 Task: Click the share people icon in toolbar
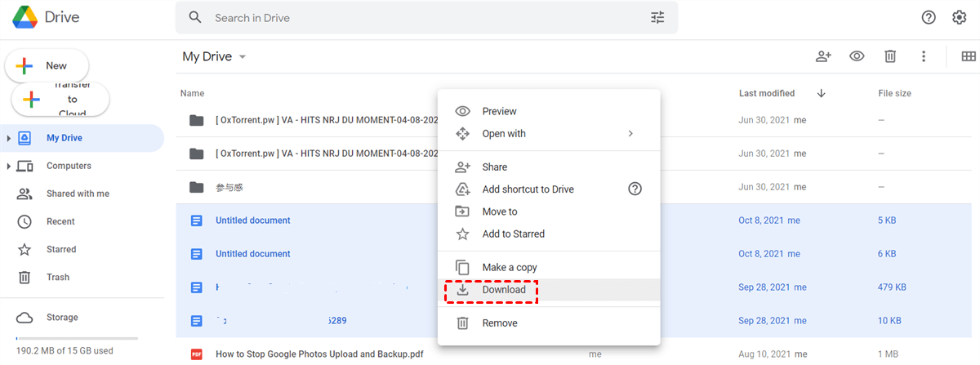pos(823,56)
